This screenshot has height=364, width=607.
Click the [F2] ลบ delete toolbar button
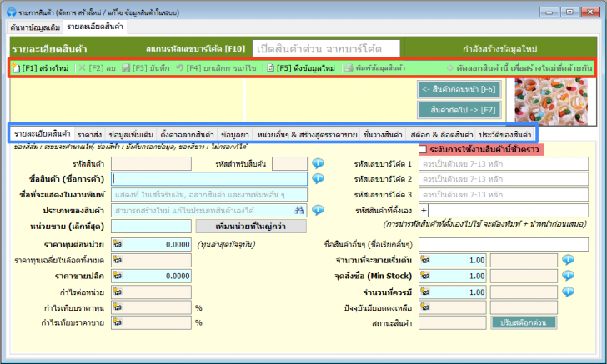tap(97, 68)
